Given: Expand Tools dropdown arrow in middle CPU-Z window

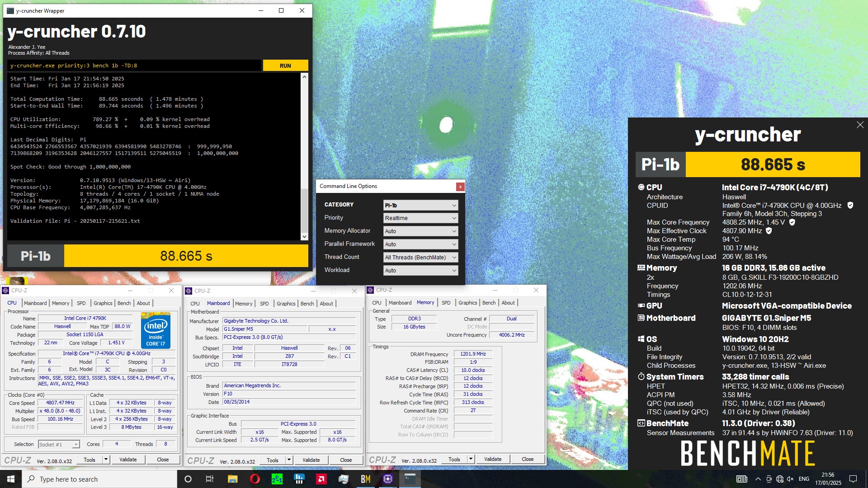Looking at the screenshot, I should [289, 460].
